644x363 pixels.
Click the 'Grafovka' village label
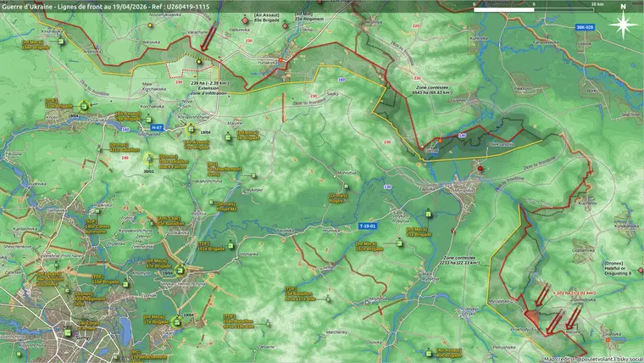pyautogui.click(x=613, y=334)
